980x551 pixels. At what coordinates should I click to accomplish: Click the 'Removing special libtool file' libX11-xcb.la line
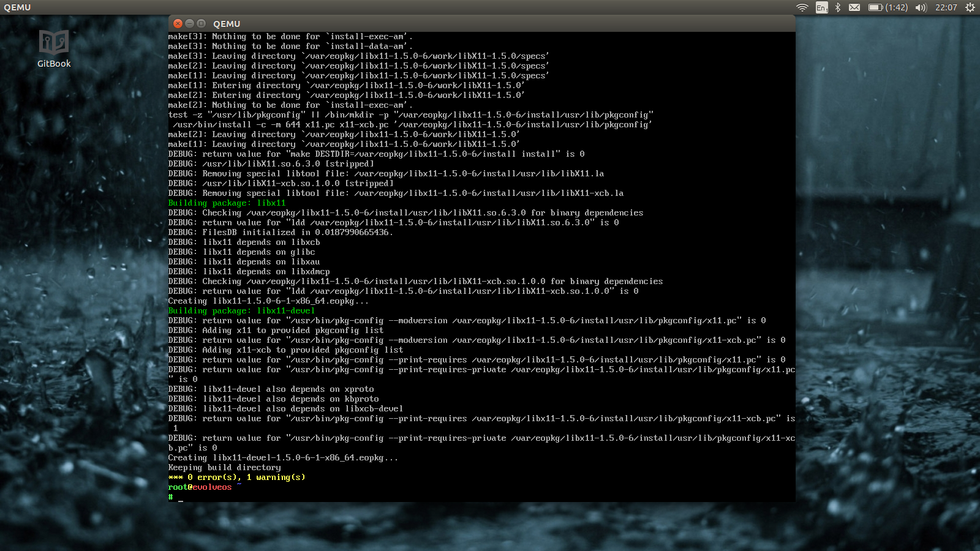point(396,193)
